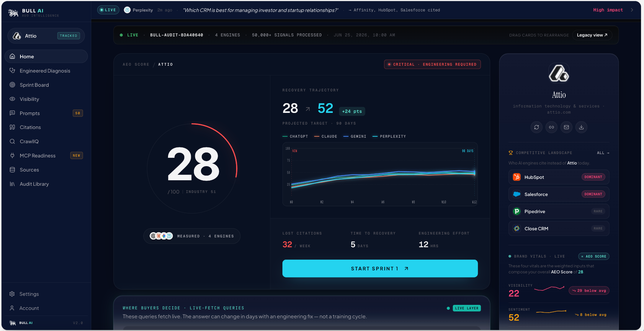Click the HubSpot logo icon

517,177
